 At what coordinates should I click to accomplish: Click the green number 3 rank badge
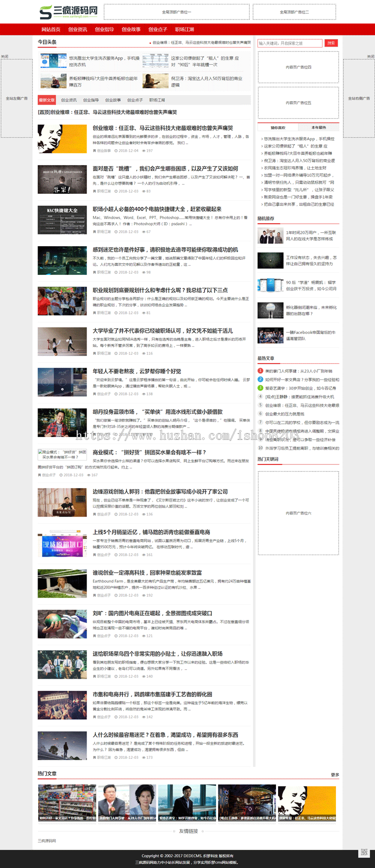pyautogui.click(x=260, y=388)
